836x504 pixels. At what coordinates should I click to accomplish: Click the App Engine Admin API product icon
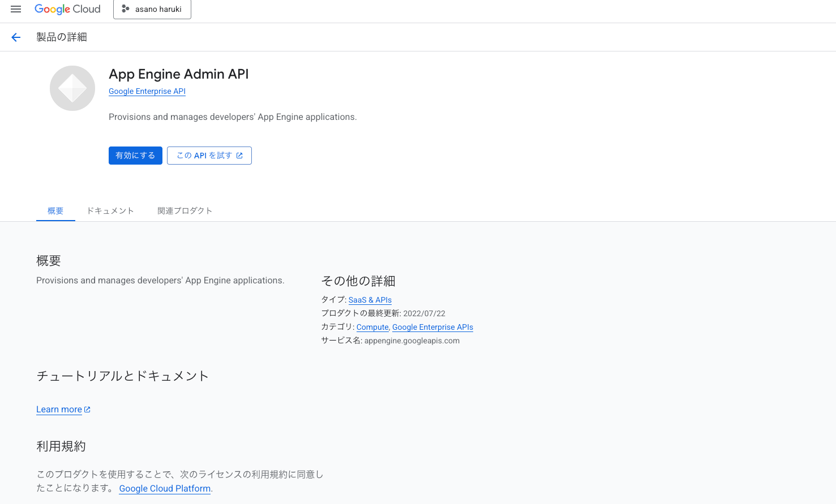(72, 88)
